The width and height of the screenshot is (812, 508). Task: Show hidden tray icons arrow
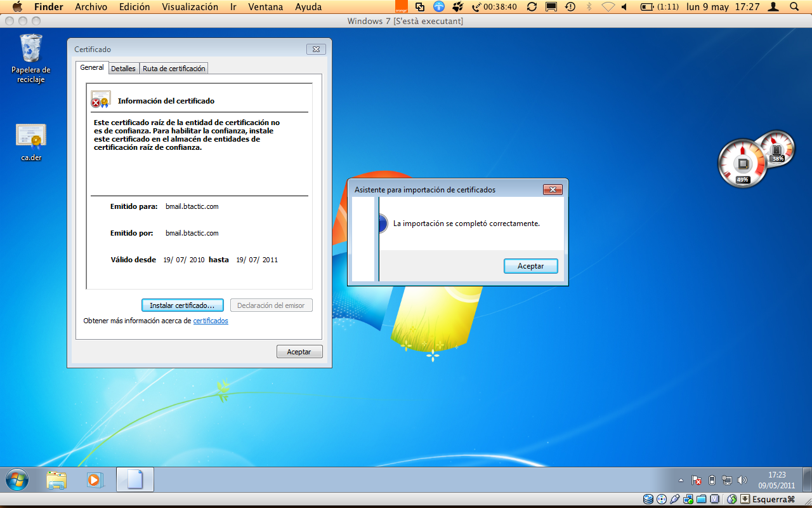(681, 480)
